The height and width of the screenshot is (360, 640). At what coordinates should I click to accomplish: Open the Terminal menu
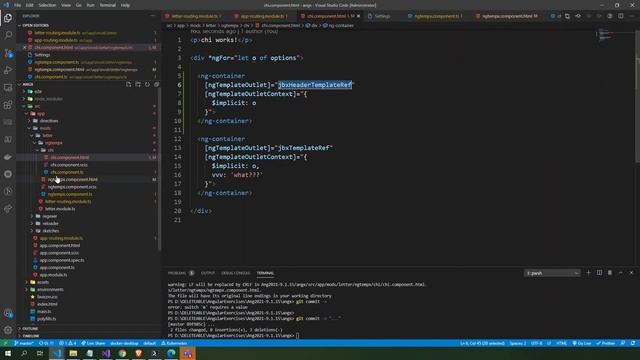[x=107, y=5]
